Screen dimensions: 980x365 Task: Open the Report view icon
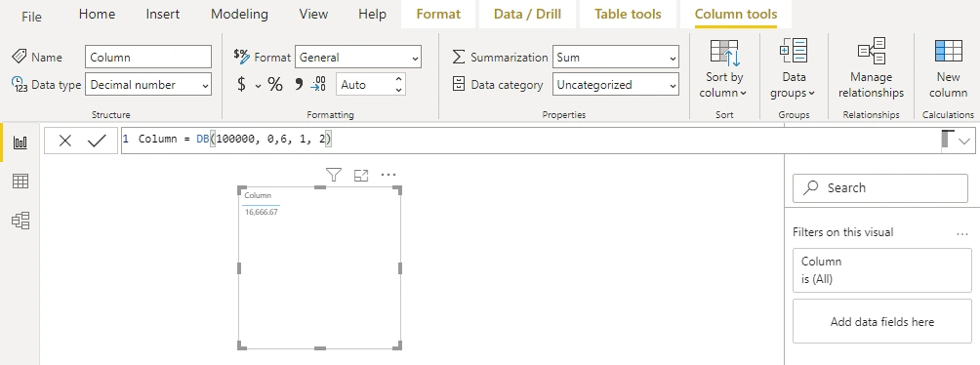click(x=20, y=142)
